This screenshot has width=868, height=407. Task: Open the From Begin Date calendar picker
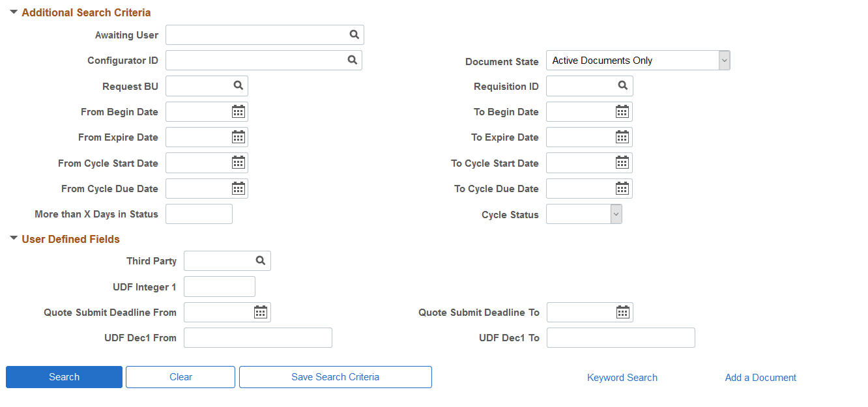[239, 111]
